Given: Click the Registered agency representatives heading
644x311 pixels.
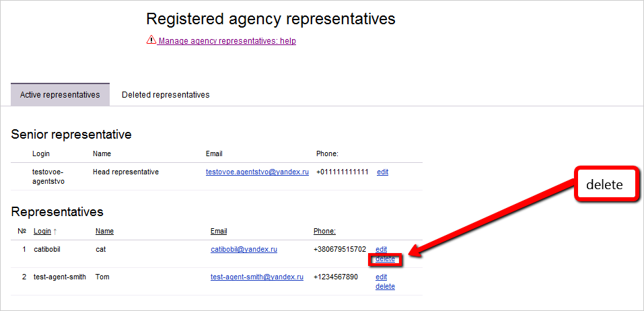Looking at the screenshot, I should [271, 19].
